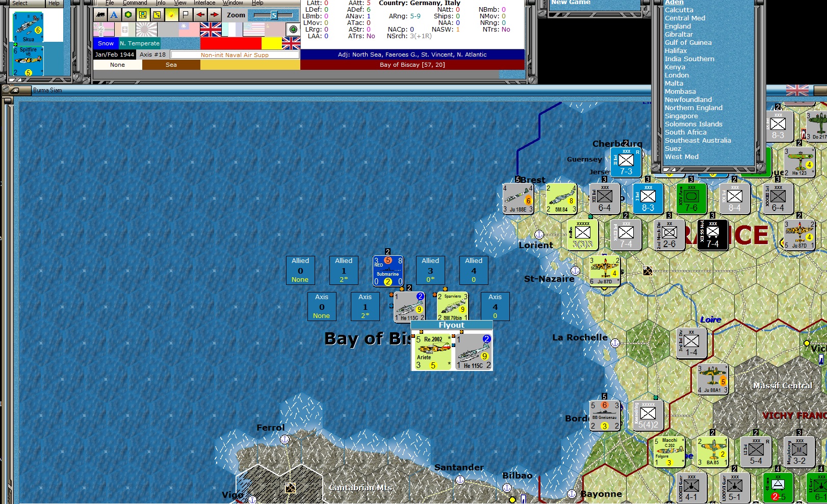This screenshot has height=504, width=827.
Task: Open the File menu
Action: point(110,3)
